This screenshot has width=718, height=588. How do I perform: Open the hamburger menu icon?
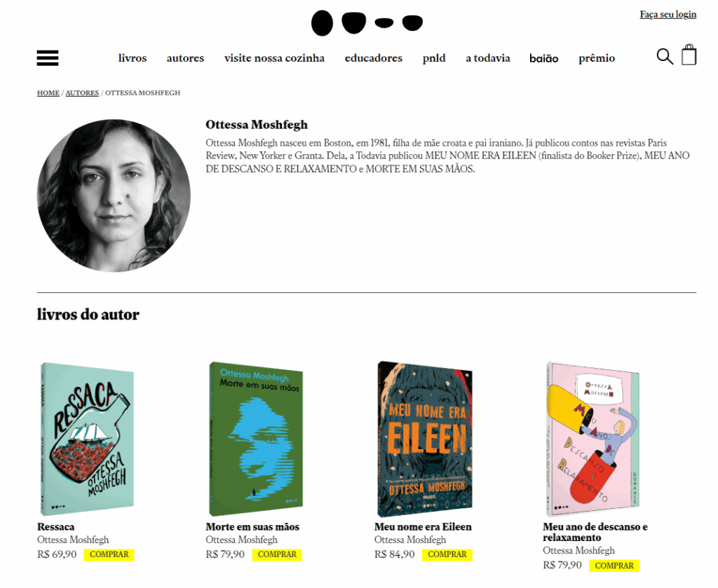tap(48, 58)
